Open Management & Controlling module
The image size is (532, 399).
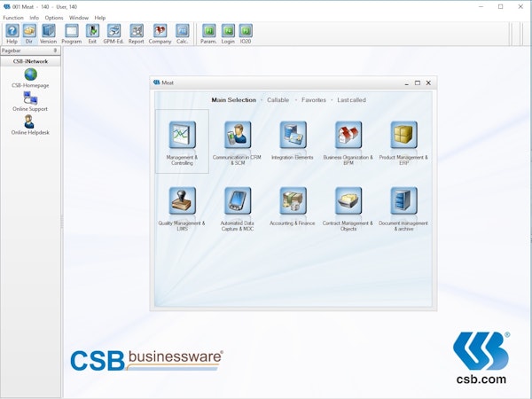(182, 143)
